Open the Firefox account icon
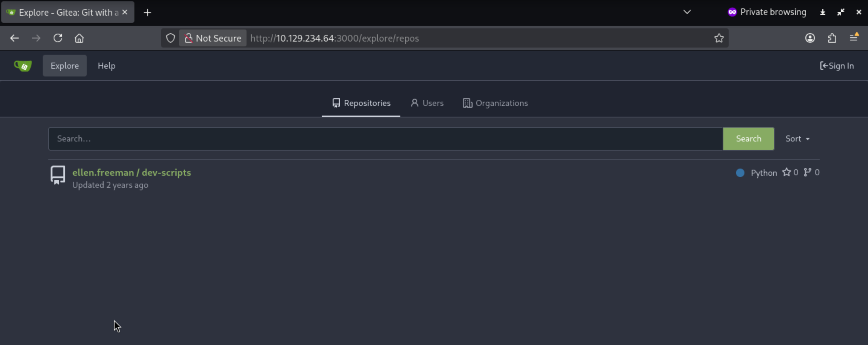This screenshot has width=868, height=345. (810, 38)
